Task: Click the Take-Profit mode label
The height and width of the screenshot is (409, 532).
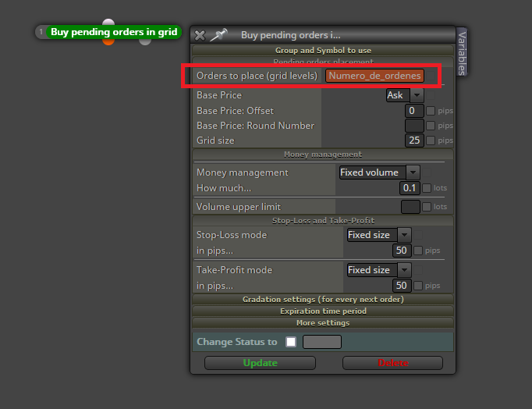Action: [235, 270]
